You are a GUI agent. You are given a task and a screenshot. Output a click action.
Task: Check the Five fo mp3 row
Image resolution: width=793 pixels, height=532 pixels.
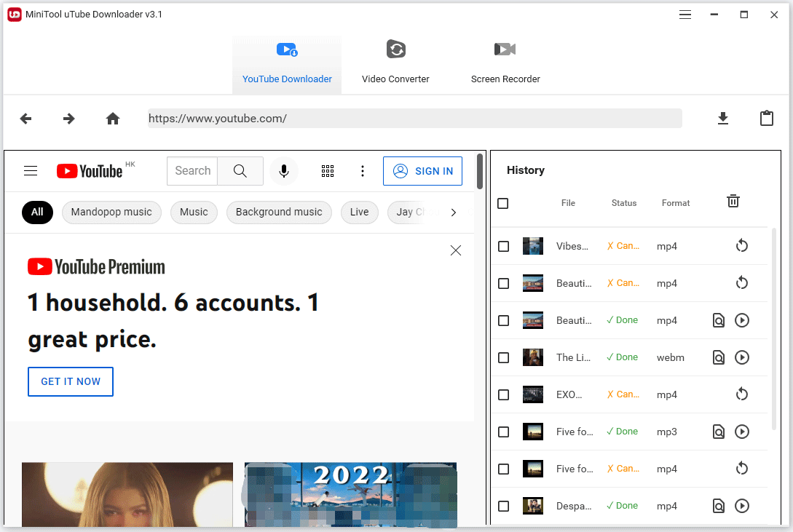(503, 432)
